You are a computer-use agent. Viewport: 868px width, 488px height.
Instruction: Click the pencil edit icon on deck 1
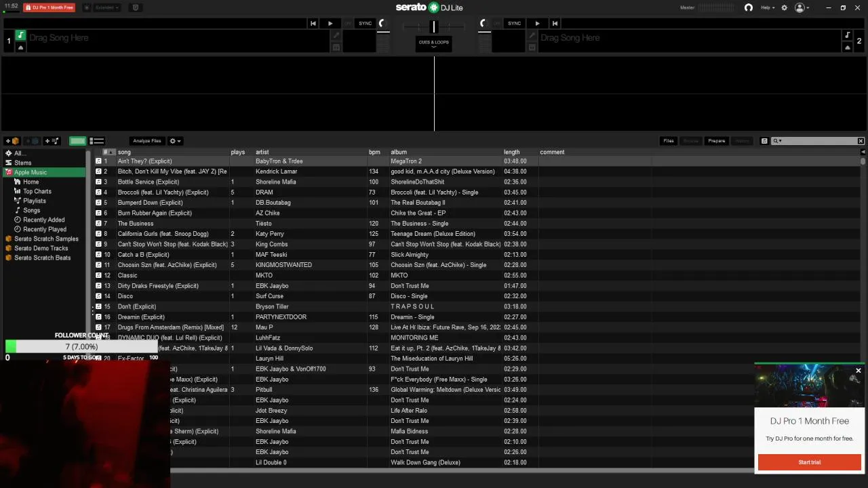point(336,35)
